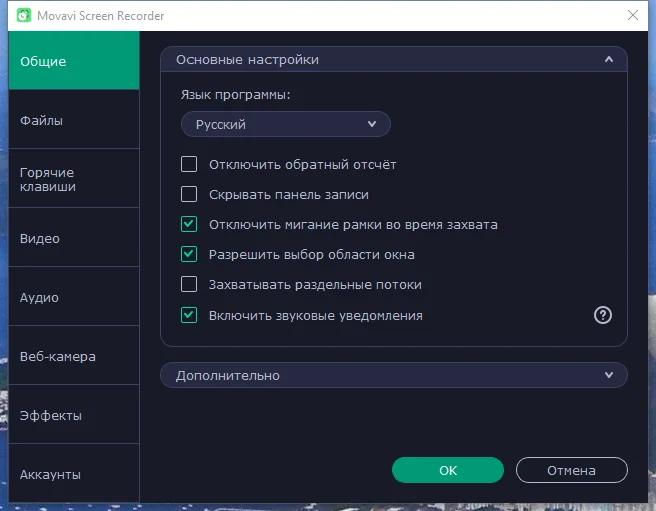Screen dimensions: 656x511
Task: Open the Горячие клавиши settings tab
Action: pyautogui.click(x=74, y=179)
